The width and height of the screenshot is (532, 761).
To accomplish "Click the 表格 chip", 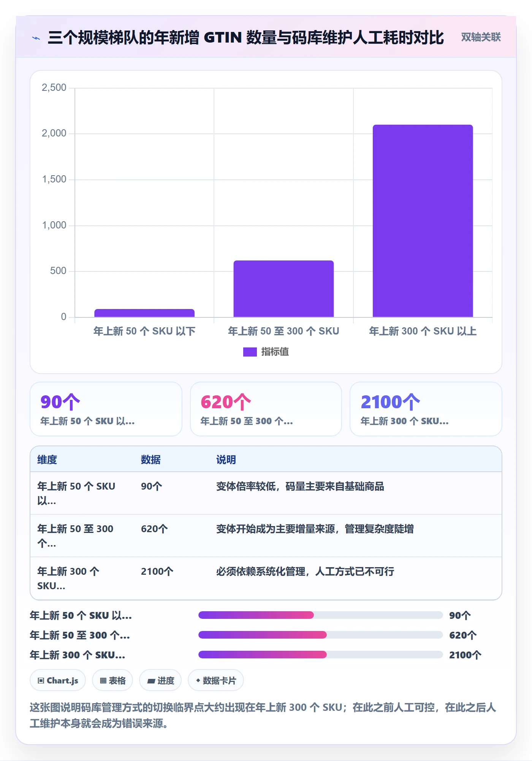I will tap(112, 680).
